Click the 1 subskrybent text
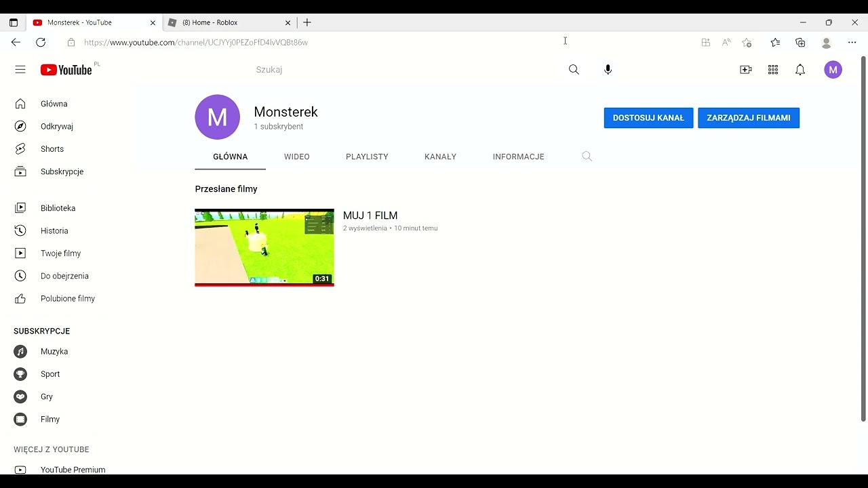The height and width of the screenshot is (488, 868). point(279,127)
